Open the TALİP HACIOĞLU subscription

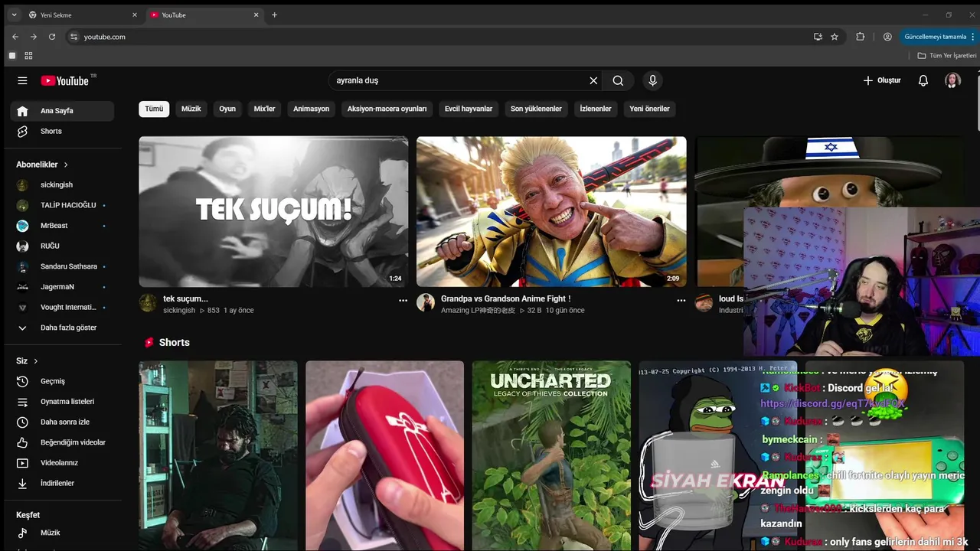click(62, 205)
